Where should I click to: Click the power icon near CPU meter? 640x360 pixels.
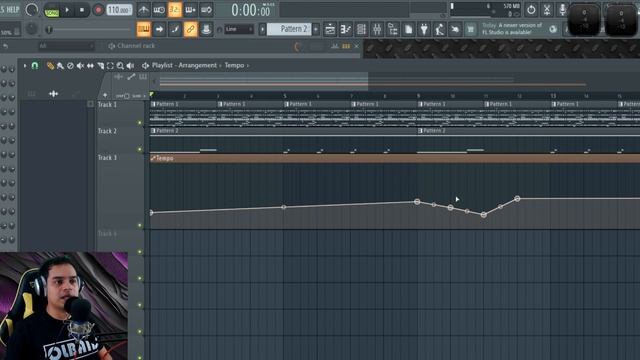531,10
